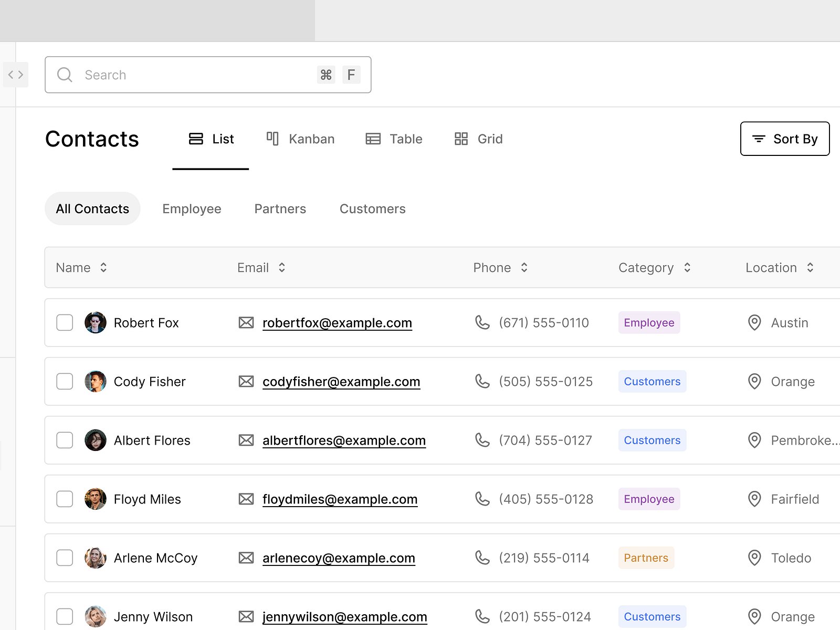The height and width of the screenshot is (630, 840).
Task: Open the Kanban view icon
Action: pos(272,139)
